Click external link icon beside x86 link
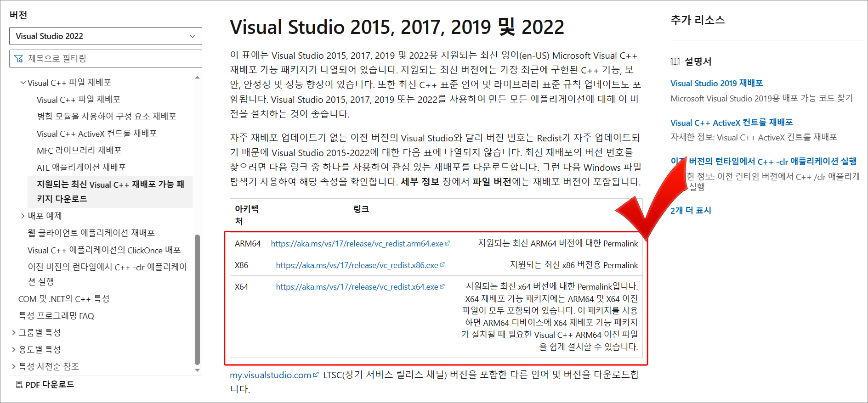This screenshot has height=403, width=868. (442, 265)
